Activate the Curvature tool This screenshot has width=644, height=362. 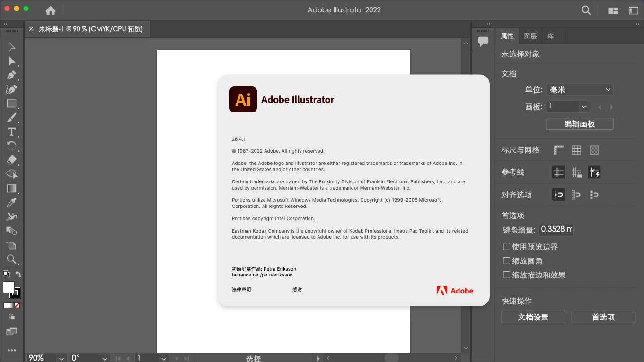(x=12, y=89)
